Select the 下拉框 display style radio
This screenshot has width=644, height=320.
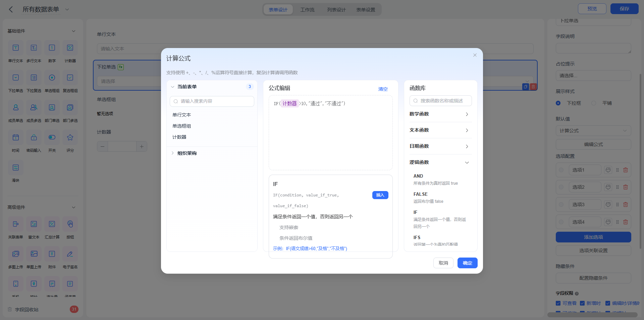click(x=558, y=103)
